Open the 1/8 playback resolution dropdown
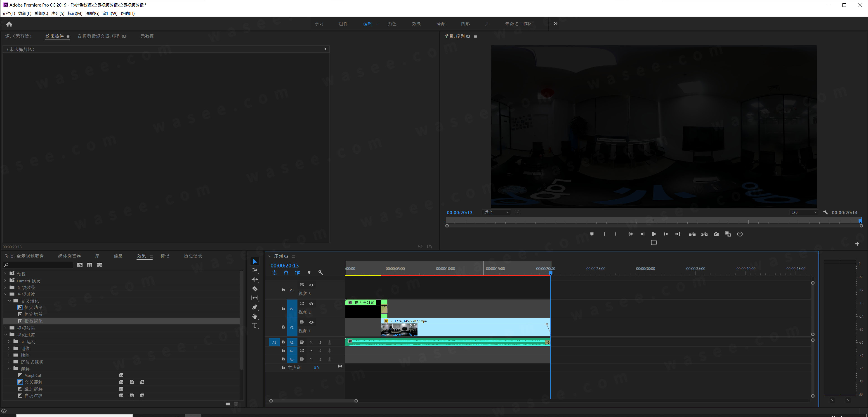The image size is (868, 417). pyautogui.click(x=804, y=212)
